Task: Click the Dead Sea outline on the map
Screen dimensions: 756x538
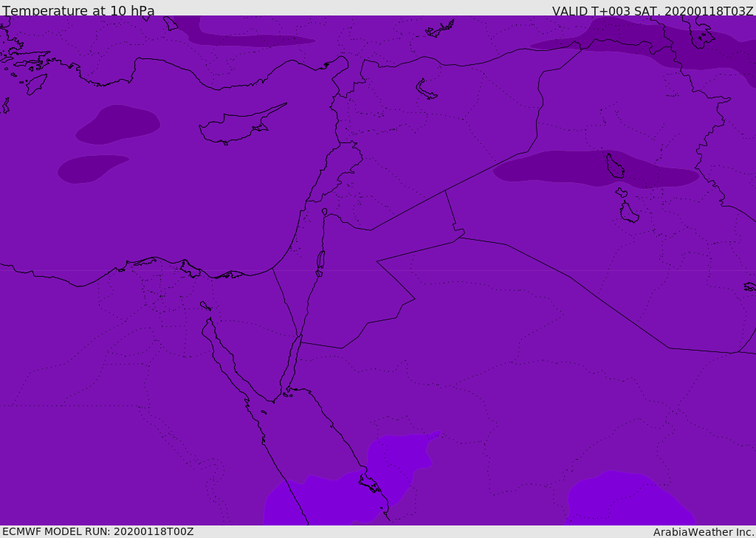Action: [320, 260]
